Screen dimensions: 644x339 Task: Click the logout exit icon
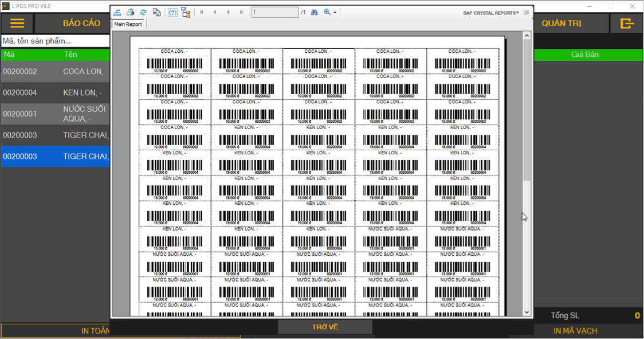pos(627,24)
